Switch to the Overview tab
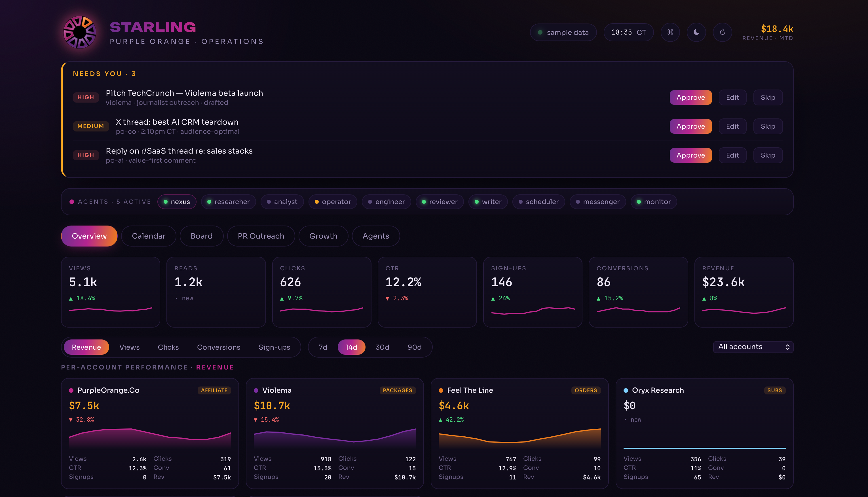Image resolution: width=868 pixels, height=497 pixels. tap(89, 236)
